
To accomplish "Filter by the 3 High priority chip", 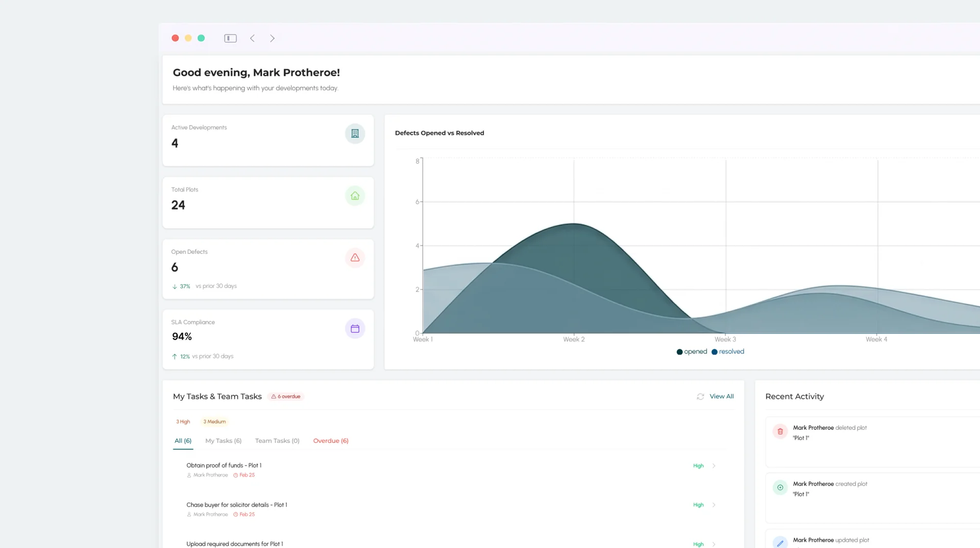I will click(x=183, y=422).
